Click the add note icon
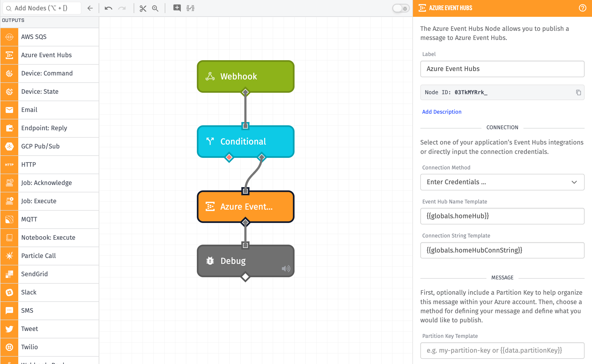 [177, 8]
